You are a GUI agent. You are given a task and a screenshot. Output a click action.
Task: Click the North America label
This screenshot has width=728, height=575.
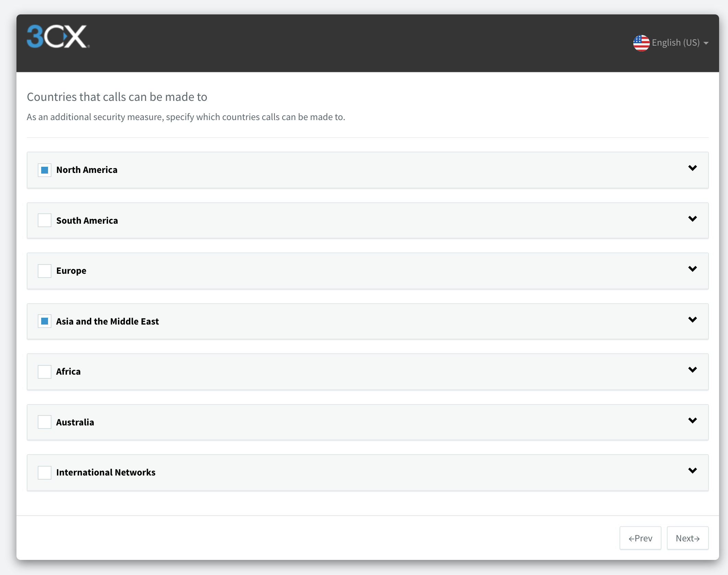pos(87,170)
